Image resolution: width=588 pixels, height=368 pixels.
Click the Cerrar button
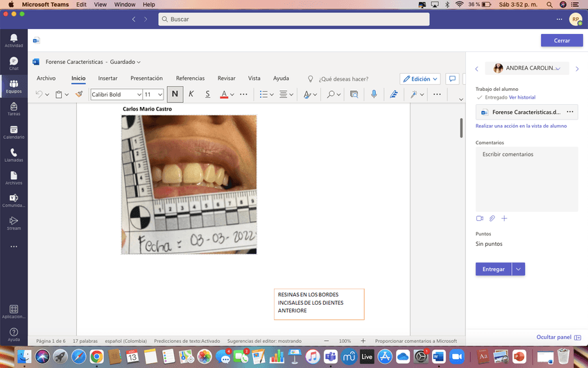[562, 40]
